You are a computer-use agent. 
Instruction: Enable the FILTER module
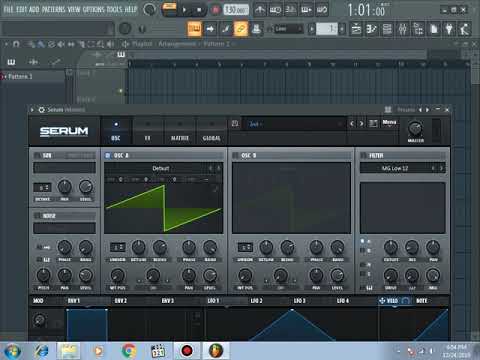click(x=363, y=155)
